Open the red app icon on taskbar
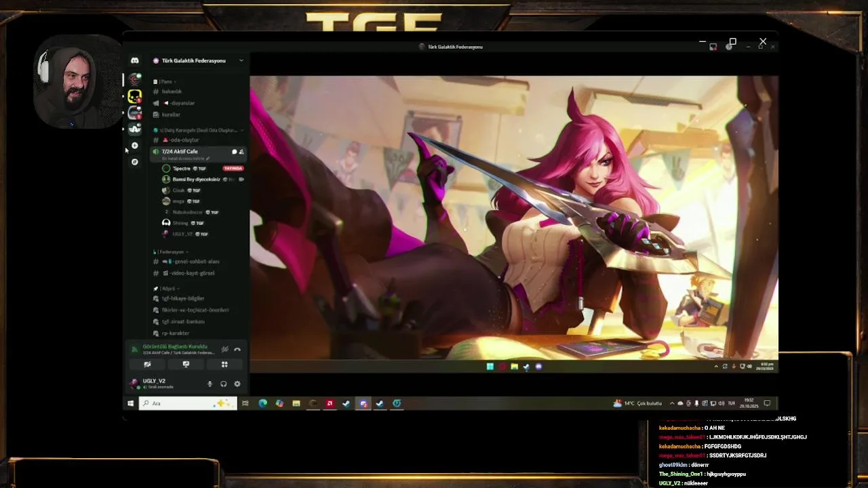Image resolution: width=868 pixels, height=488 pixels. [330, 403]
